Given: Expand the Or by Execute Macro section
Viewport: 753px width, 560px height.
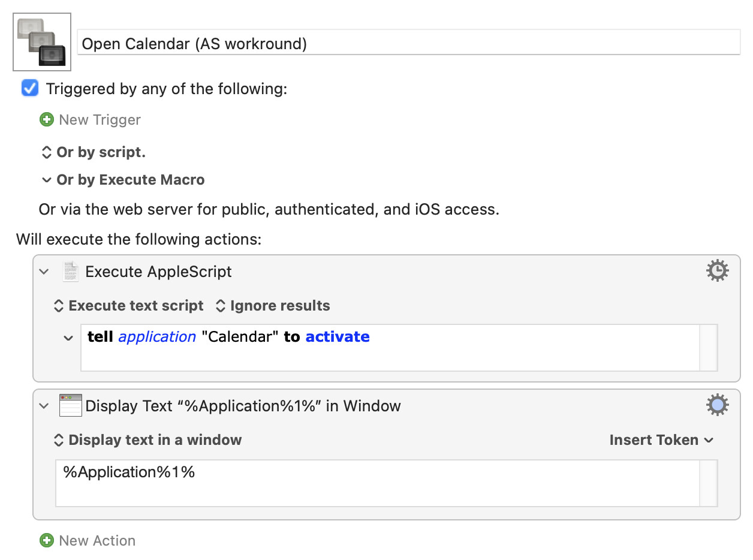Looking at the screenshot, I should [x=46, y=180].
